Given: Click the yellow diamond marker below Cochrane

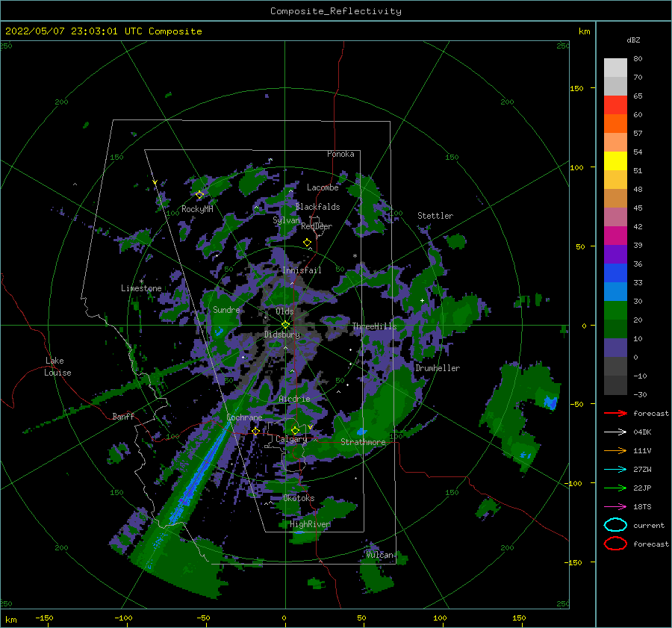Looking at the screenshot, I should pos(256,431).
